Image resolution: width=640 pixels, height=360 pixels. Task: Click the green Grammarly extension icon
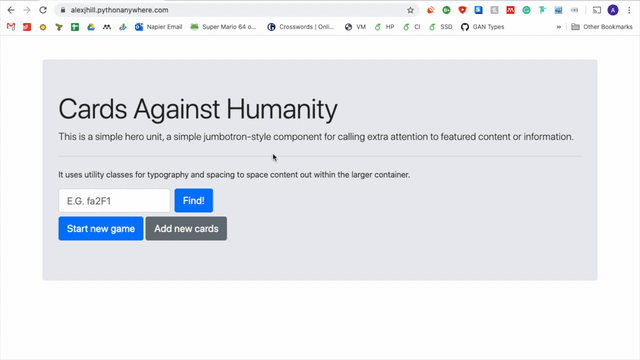point(526,10)
